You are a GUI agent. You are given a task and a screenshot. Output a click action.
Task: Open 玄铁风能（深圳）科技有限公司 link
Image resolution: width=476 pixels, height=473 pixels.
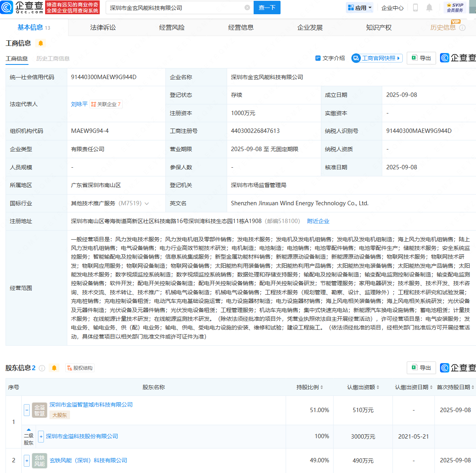(x=88, y=460)
